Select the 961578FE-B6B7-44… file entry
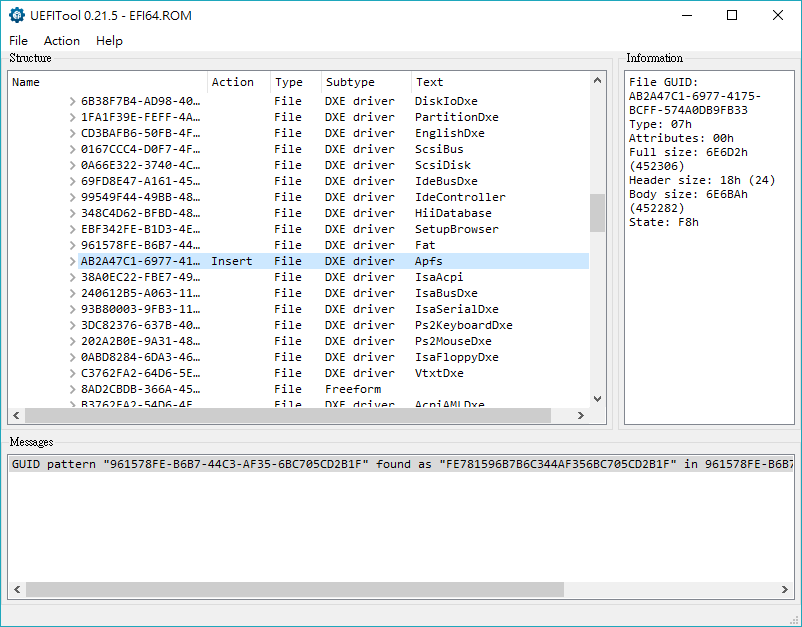The width and height of the screenshot is (802, 627). pyautogui.click(x=141, y=245)
